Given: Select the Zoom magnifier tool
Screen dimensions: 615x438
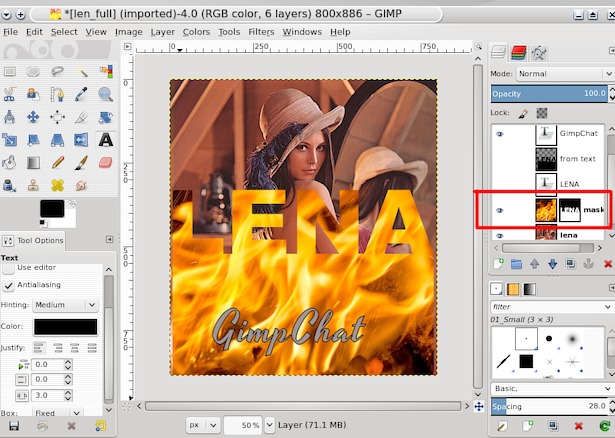Looking at the screenshot, I should click(x=106, y=94).
